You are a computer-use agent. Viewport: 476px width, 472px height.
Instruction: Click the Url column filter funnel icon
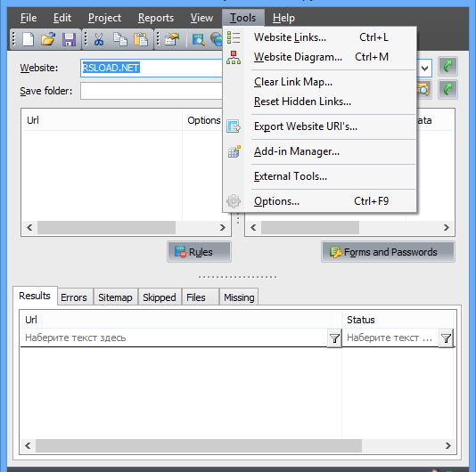coord(334,338)
